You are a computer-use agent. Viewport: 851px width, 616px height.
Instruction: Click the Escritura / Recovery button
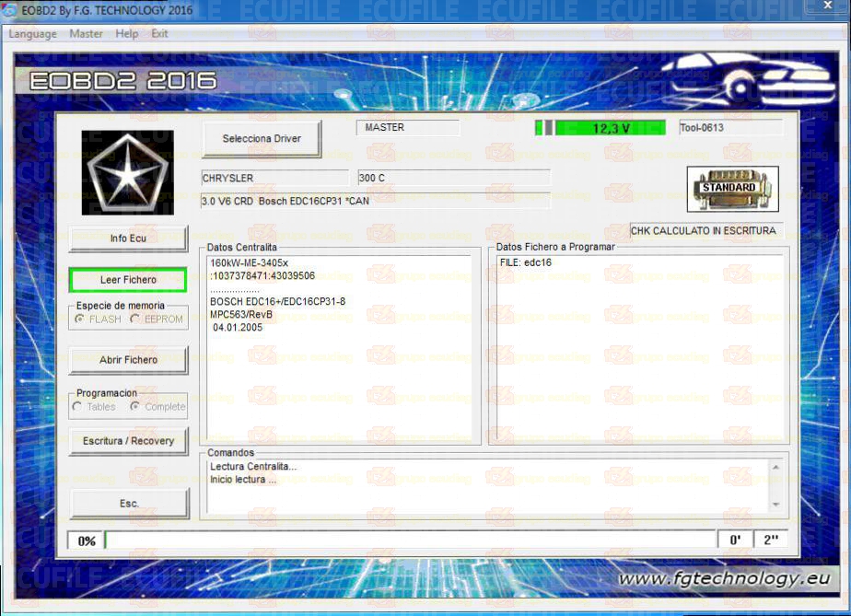coord(129,441)
